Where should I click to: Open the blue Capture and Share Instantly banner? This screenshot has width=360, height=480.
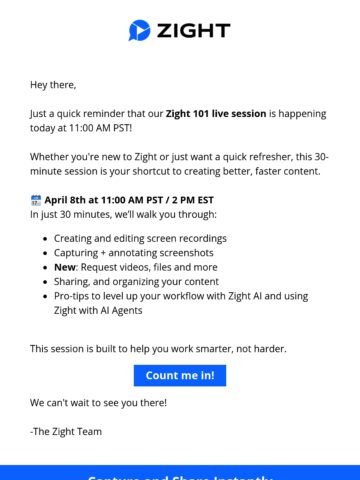[180, 473]
